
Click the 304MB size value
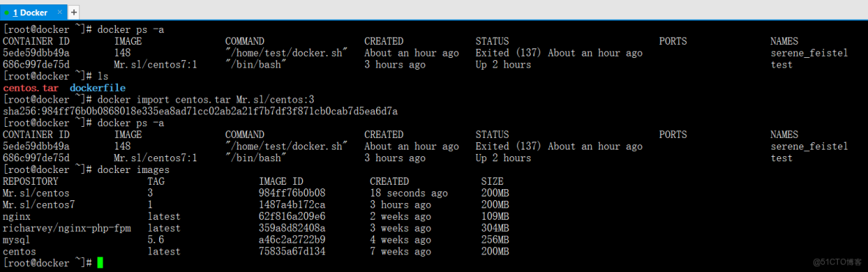tap(496, 228)
